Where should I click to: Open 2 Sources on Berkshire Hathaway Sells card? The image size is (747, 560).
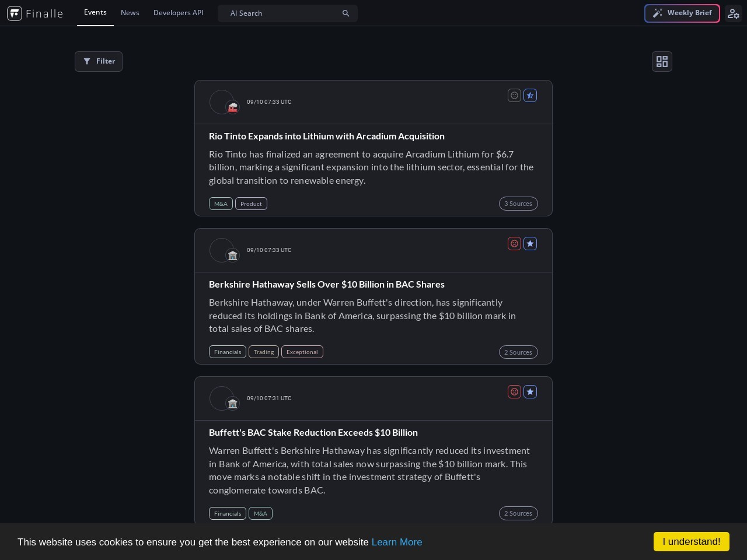pos(518,352)
